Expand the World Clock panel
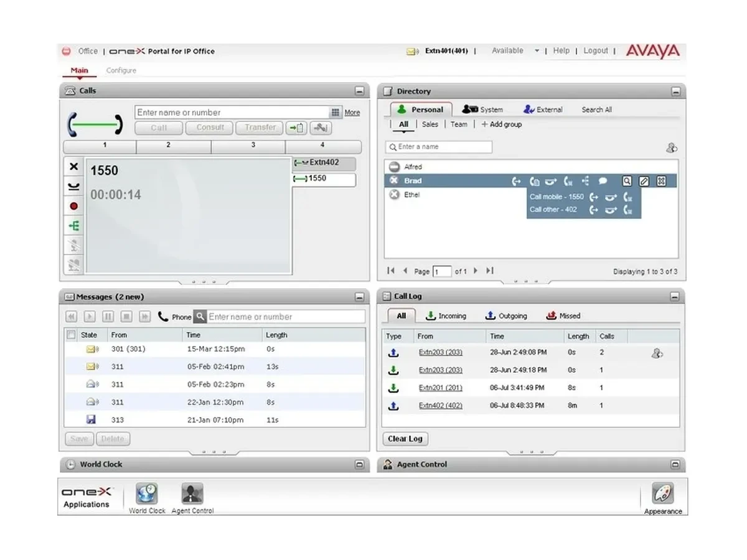747x560 pixels. pyautogui.click(x=359, y=465)
